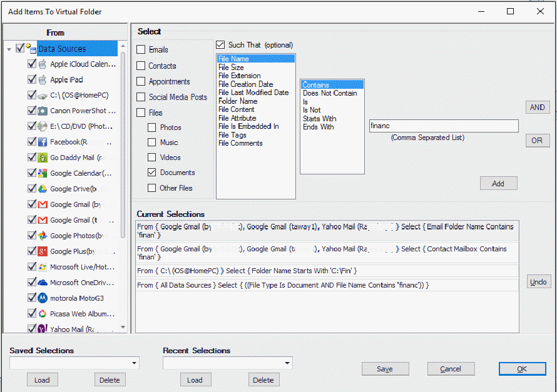Click the Add button
The height and width of the screenshot is (392, 557).
point(498,183)
